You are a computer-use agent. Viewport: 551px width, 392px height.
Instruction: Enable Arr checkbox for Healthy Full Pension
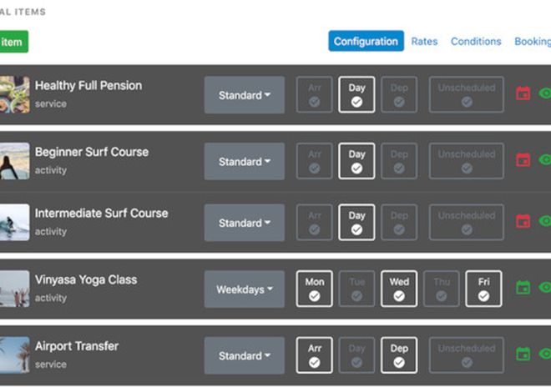(315, 94)
